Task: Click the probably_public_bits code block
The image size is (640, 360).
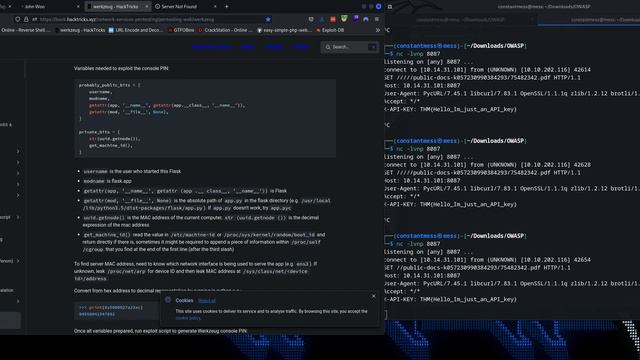Action: coord(205,118)
